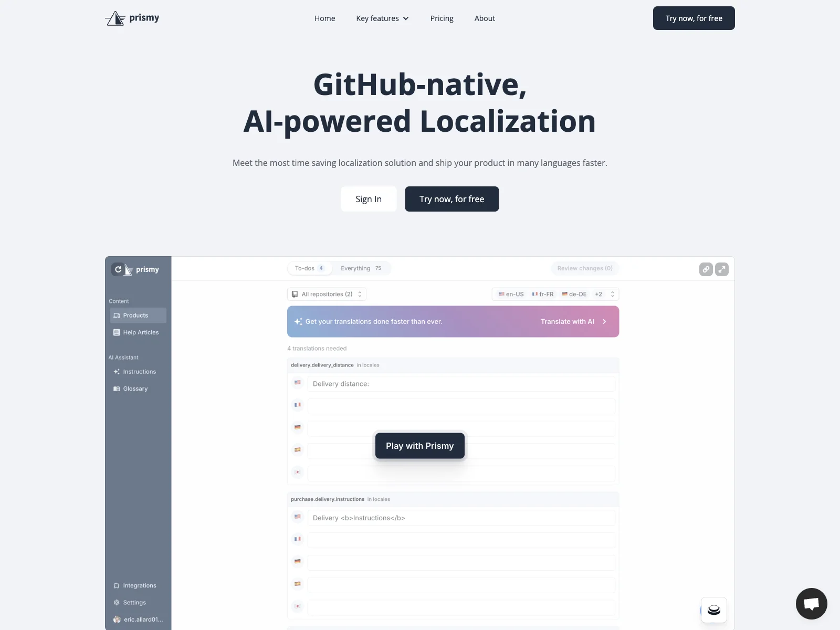840x630 pixels.
Task: Open the All repositories (2) dropdown
Action: coord(327,294)
